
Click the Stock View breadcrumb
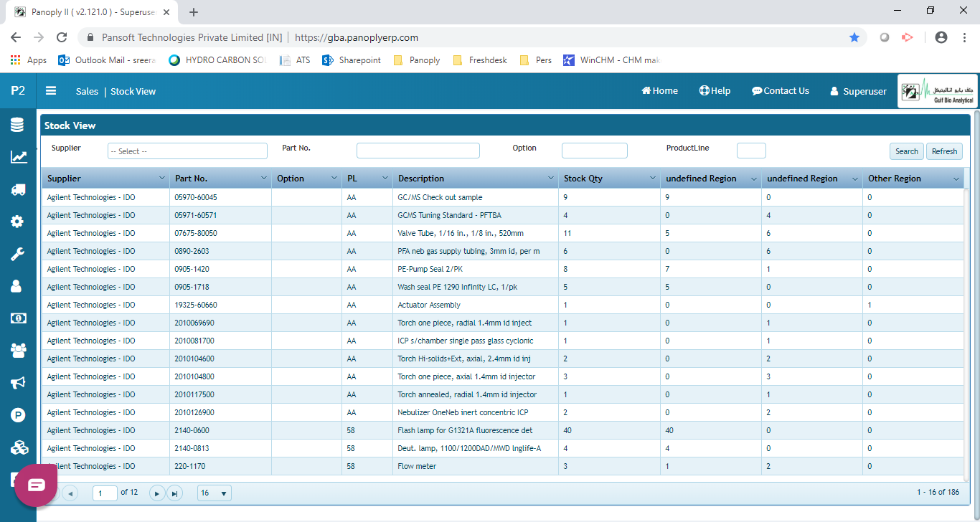133,92
